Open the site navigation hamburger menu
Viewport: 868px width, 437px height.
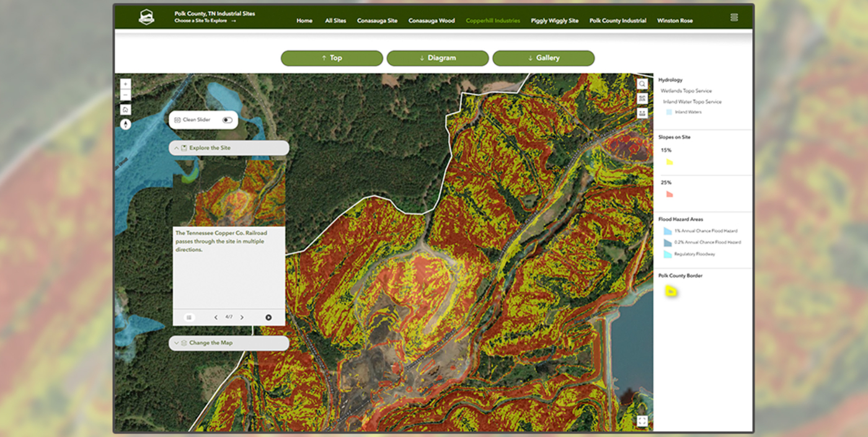click(734, 17)
